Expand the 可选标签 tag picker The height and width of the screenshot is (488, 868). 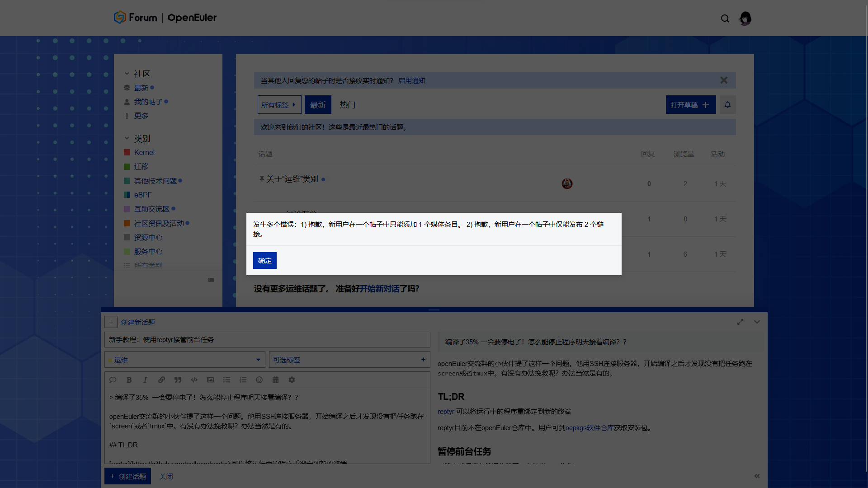pyautogui.click(x=349, y=360)
